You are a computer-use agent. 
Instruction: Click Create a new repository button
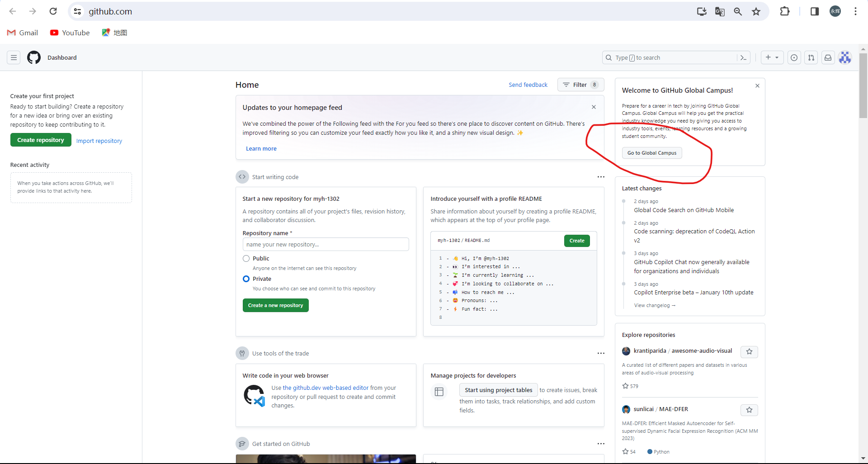[275, 305]
